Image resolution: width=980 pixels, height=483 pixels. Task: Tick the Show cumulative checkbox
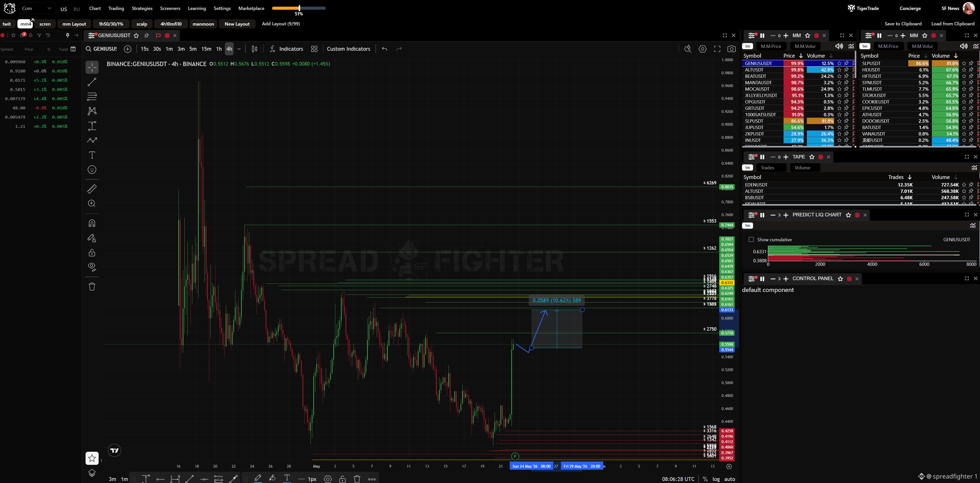coord(751,240)
